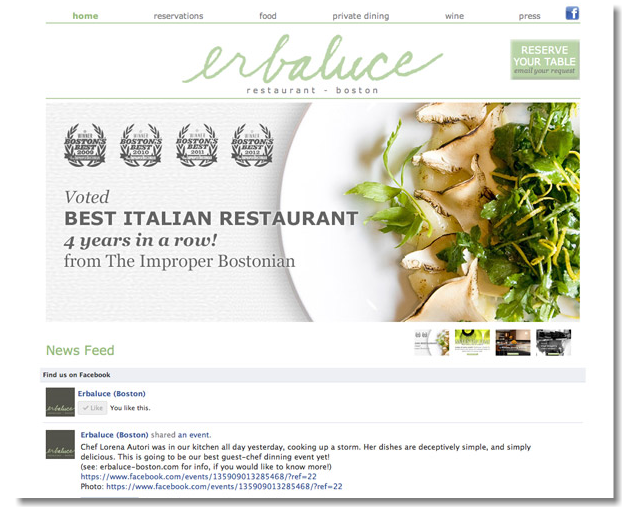Select the green lime slideshow thumbnail

coord(472,343)
